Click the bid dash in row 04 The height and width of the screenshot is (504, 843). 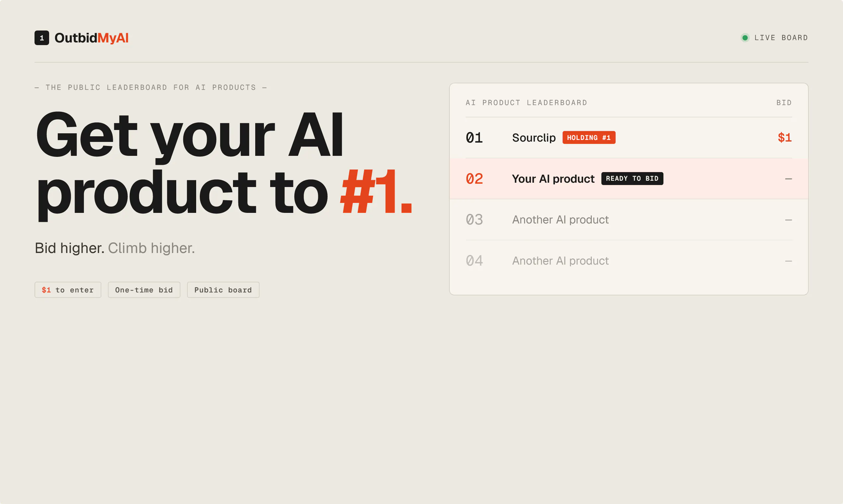(x=788, y=261)
